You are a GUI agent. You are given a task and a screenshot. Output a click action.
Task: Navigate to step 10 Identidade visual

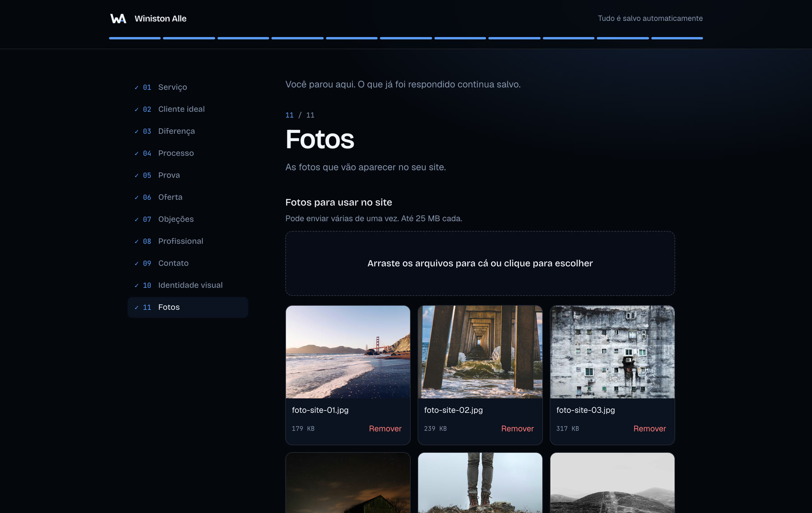pos(188,285)
